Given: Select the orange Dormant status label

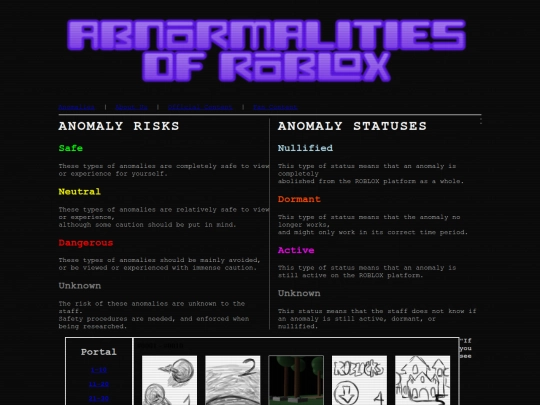Looking at the screenshot, I should tap(299, 199).
